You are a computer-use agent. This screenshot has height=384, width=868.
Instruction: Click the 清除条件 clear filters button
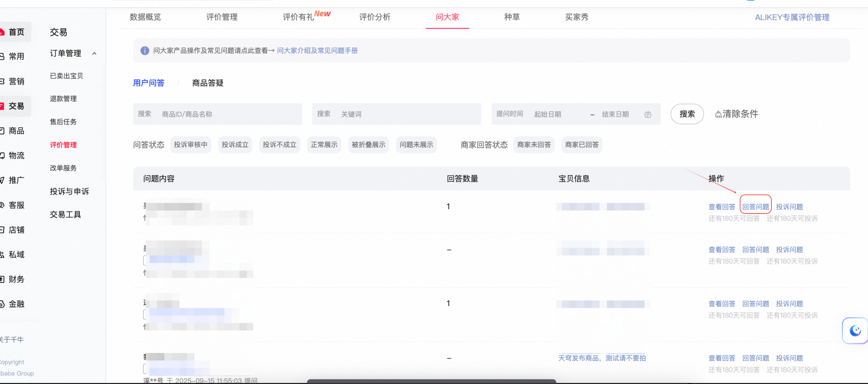pos(737,114)
